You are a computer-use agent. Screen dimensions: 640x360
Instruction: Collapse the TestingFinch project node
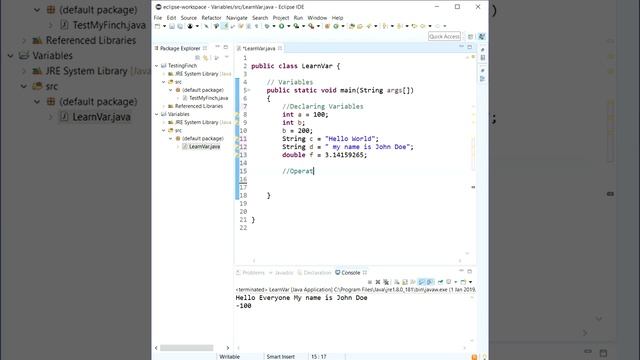coord(157,65)
